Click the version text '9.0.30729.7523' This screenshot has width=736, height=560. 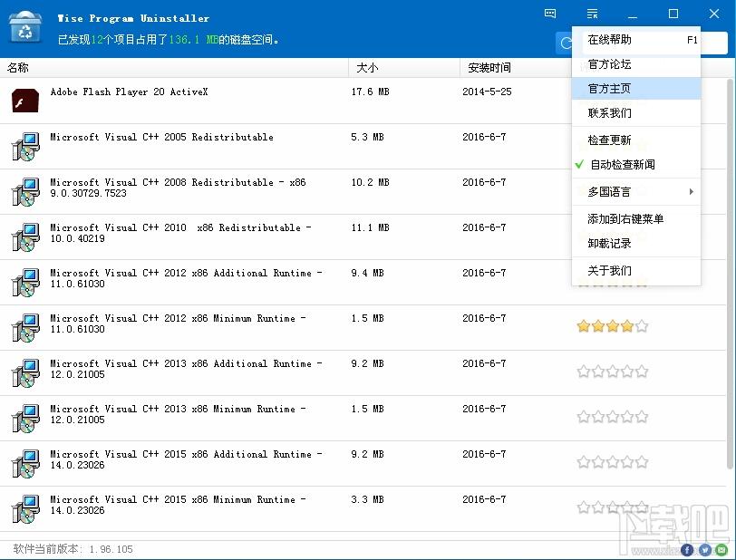(88, 193)
